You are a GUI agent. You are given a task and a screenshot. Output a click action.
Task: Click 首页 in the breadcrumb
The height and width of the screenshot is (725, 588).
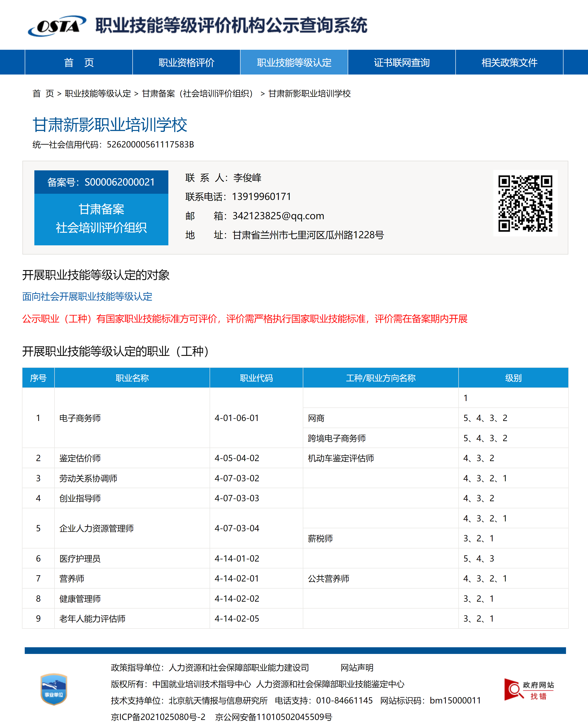(43, 94)
